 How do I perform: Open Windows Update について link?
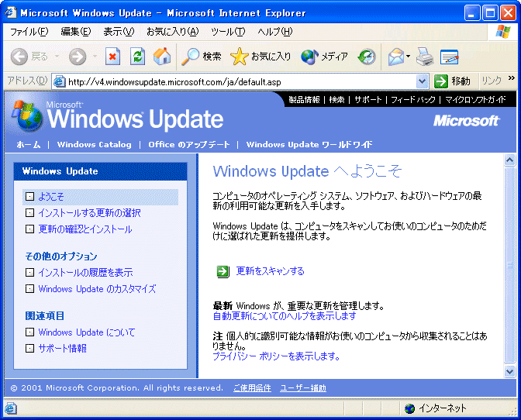click(87, 332)
